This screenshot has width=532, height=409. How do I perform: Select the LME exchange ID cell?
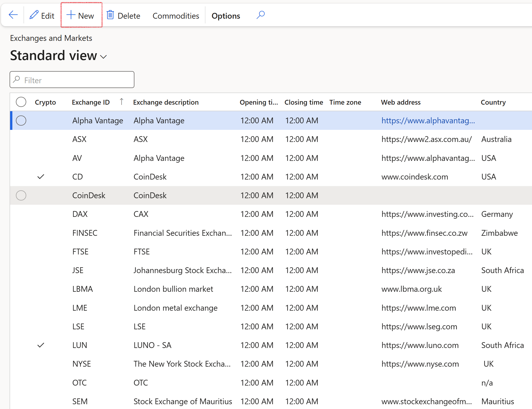coord(80,308)
